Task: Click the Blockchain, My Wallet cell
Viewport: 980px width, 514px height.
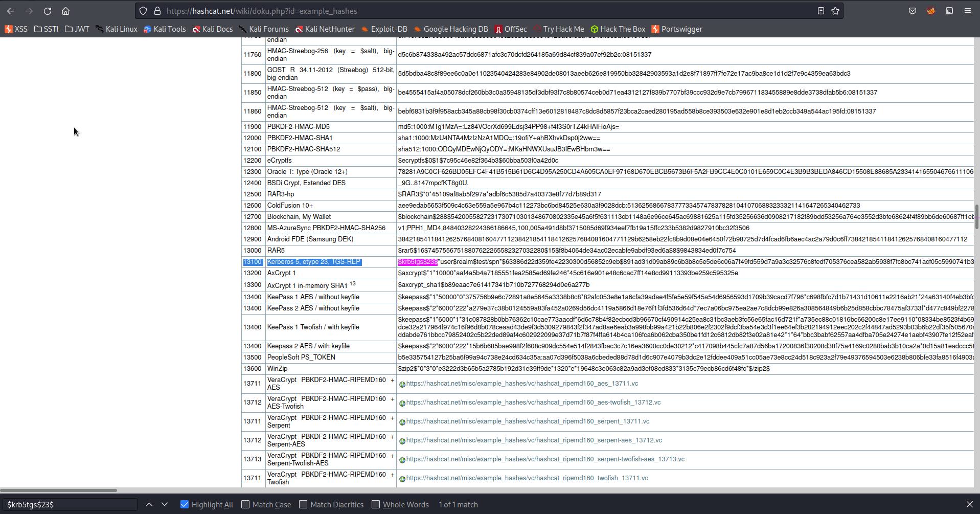Action: 331,217
